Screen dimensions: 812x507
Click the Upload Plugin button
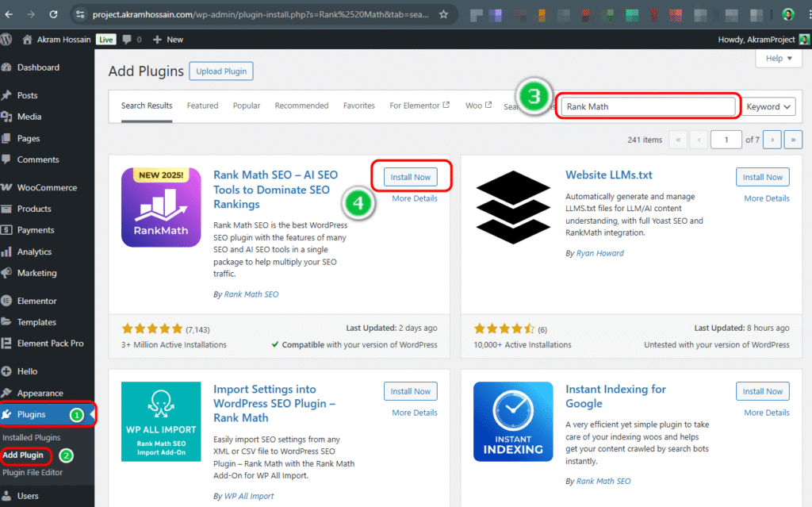click(221, 71)
